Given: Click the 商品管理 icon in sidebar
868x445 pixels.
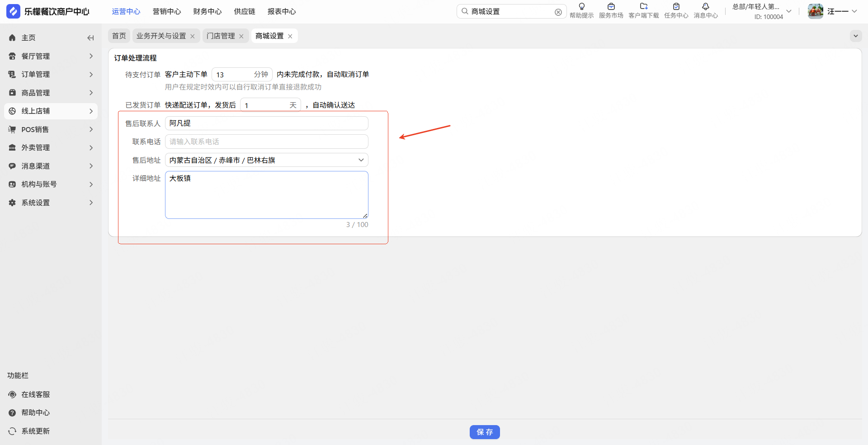Looking at the screenshot, I should point(12,93).
